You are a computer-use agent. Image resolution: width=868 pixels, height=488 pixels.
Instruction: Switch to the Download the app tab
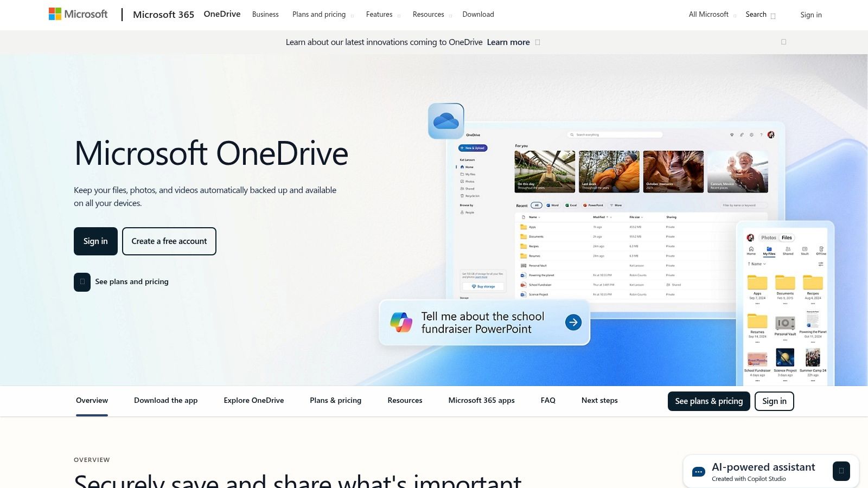[165, 401]
